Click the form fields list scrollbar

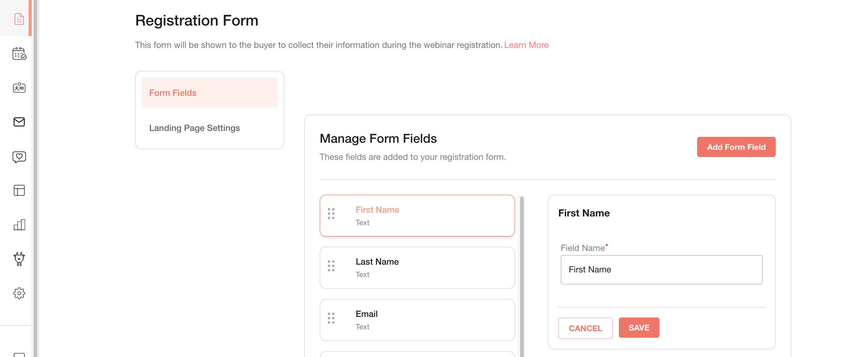point(522,276)
